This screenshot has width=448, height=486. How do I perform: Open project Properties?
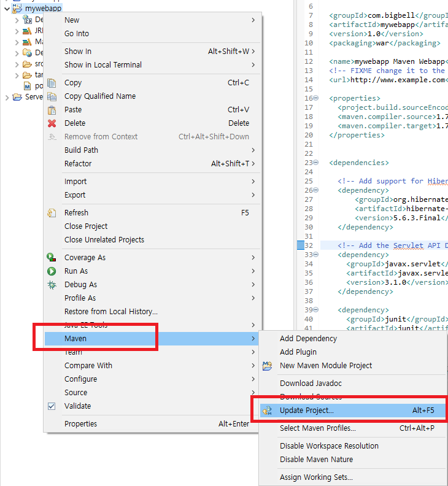pyautogui.click(x=152, y=424)
